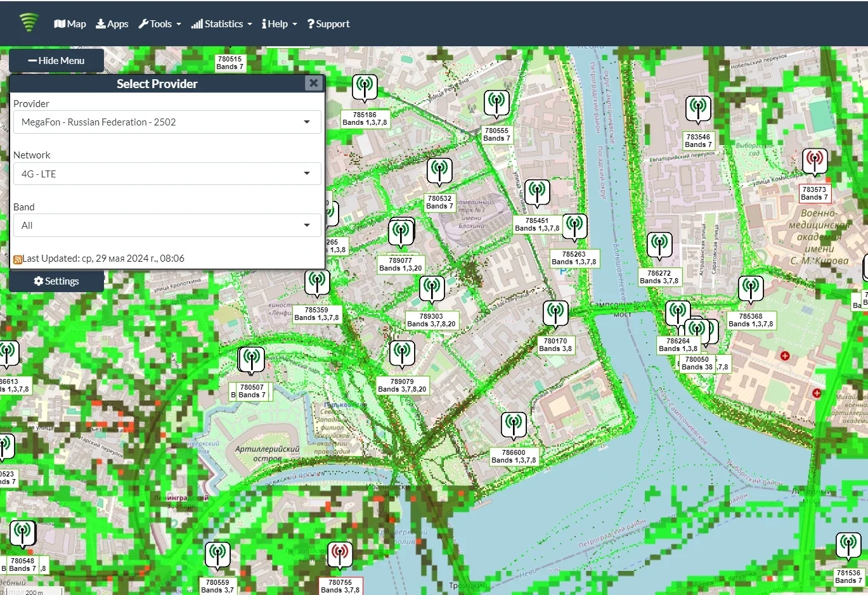Select tower marker 780507

tap(251, 361)
